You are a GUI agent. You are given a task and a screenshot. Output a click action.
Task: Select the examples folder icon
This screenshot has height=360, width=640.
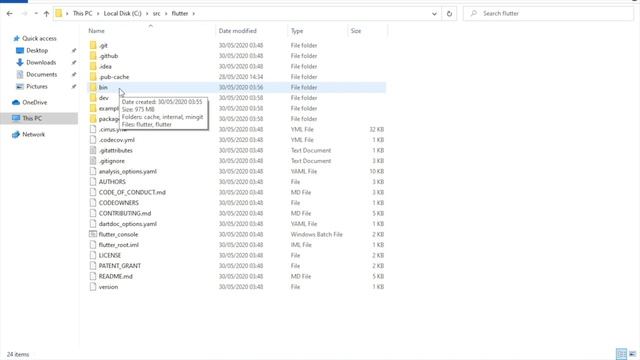coord(93,108)
